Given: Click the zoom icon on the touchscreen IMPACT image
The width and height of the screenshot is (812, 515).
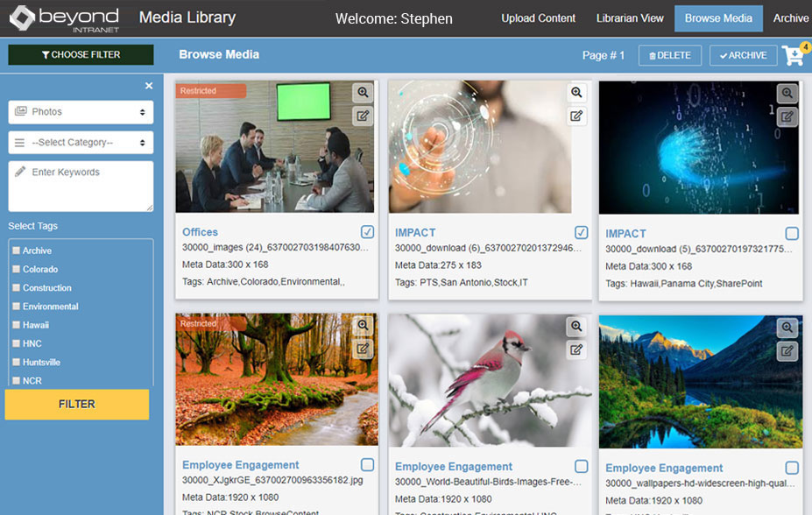Looking at the screenshot, I should pyautogui.click(x=576, y=92).
